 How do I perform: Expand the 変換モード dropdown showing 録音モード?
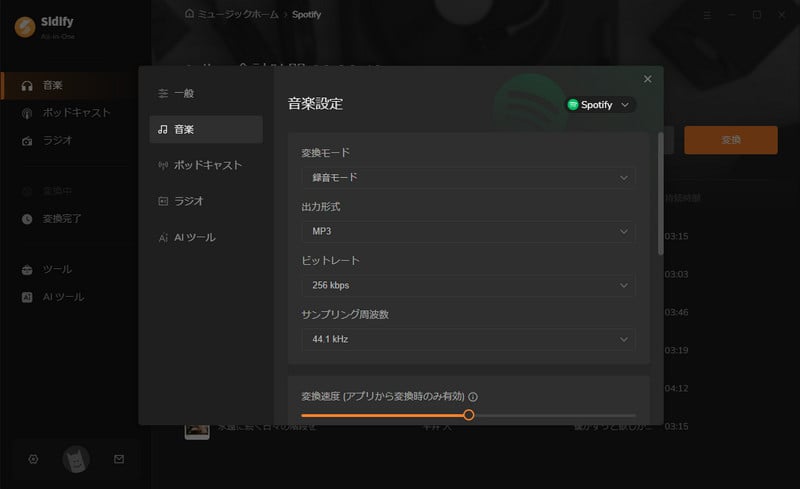(x=468, y=178)
